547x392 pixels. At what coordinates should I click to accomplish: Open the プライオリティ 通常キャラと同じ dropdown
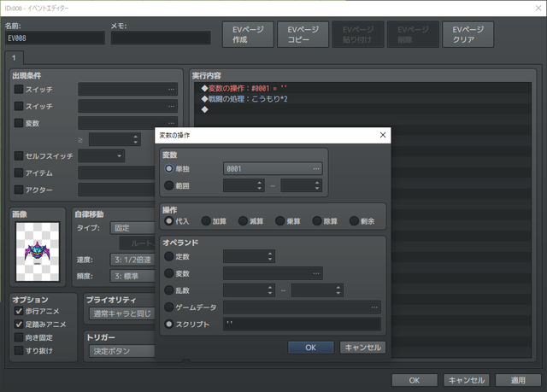122,313
